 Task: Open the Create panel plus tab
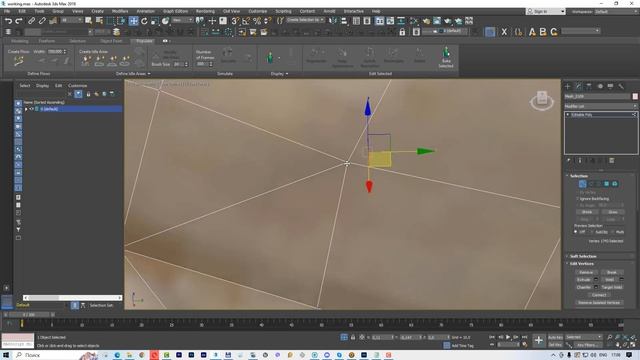(568, 86)
